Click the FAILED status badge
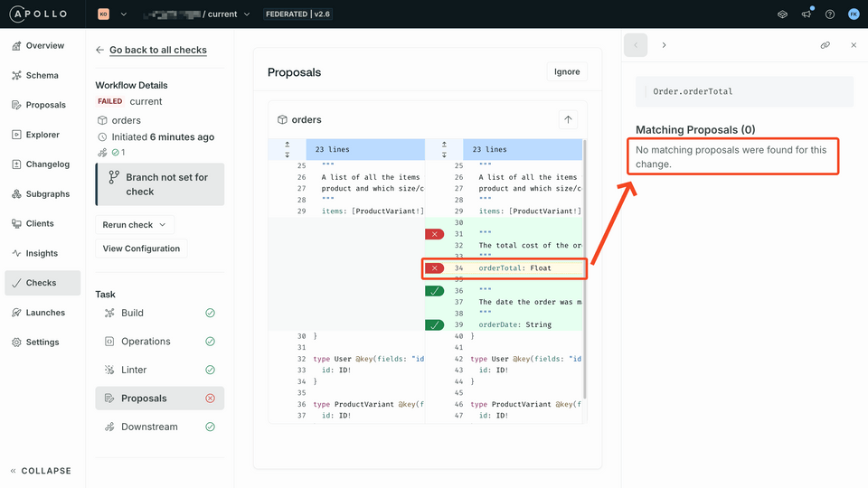The width and height of the screenshot is (868, 488). point(109,101)
